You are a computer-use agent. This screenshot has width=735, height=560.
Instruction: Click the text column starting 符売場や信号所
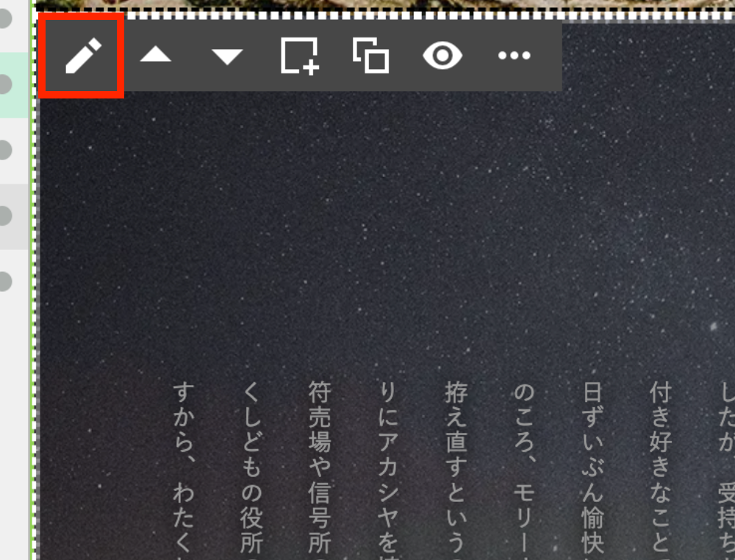pyautogui.click(x=320, y=469)
